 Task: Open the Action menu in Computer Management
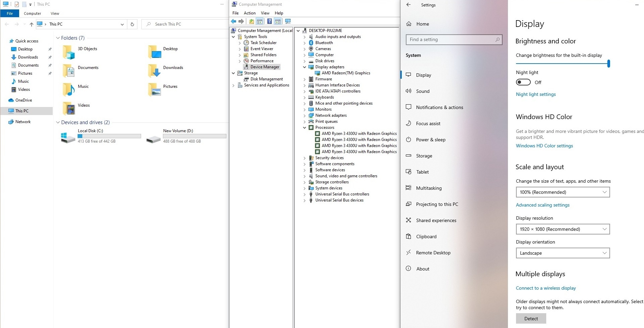250,13
